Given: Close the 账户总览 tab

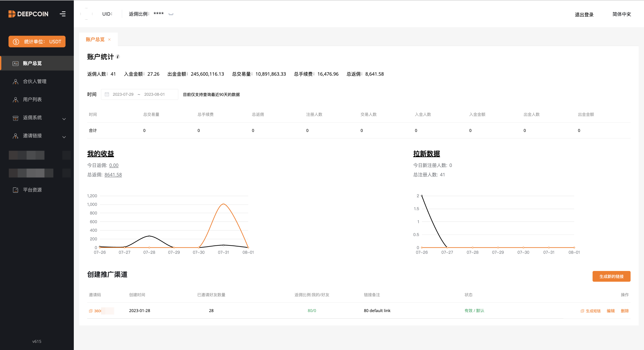Looking at the screenshot, I should 109,40.
